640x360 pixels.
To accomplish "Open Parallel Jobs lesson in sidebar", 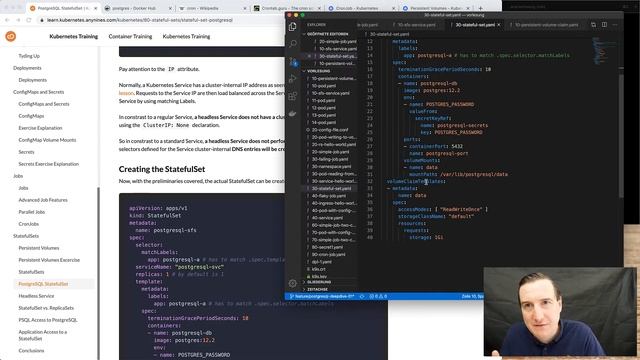I will 32,212.
